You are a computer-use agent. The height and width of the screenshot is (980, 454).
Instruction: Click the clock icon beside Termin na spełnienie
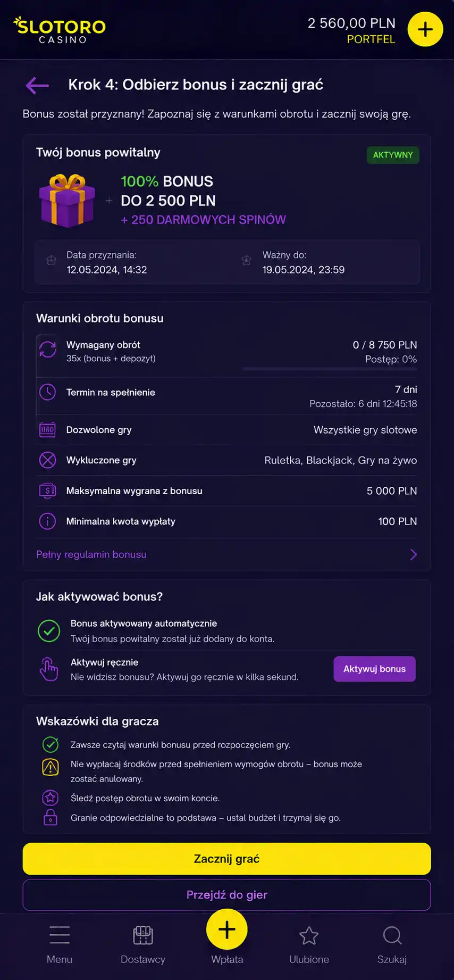click(48, 392)
